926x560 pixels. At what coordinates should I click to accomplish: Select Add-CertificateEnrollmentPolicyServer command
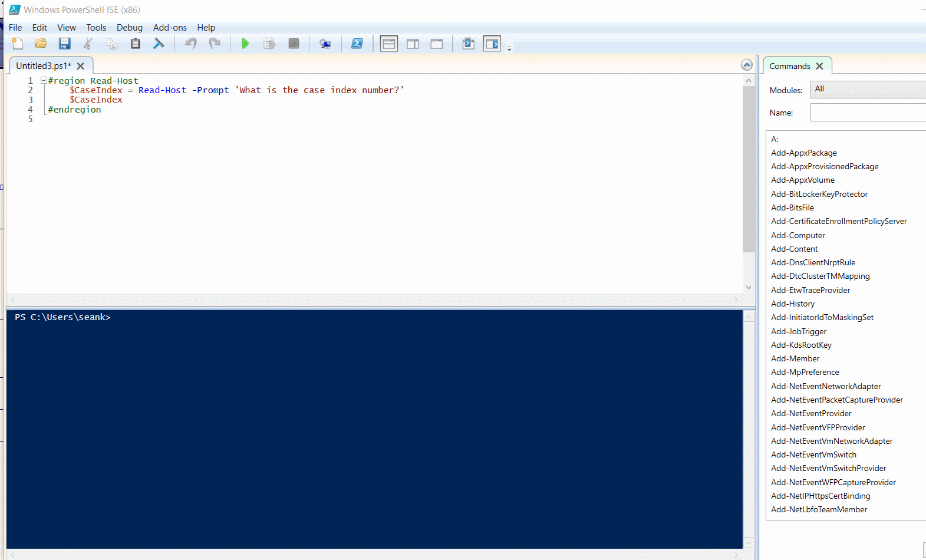[x=839, y=221]
